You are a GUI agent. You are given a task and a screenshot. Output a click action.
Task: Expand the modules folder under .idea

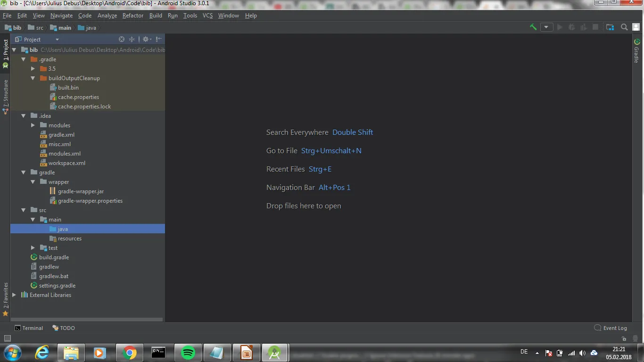pos(33,125)
